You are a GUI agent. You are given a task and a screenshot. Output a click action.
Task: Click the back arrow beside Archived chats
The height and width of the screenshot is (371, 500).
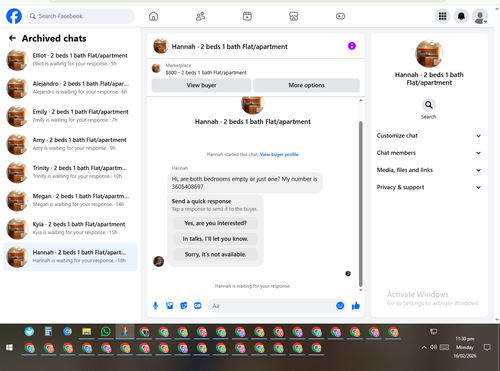click(12, 38)
